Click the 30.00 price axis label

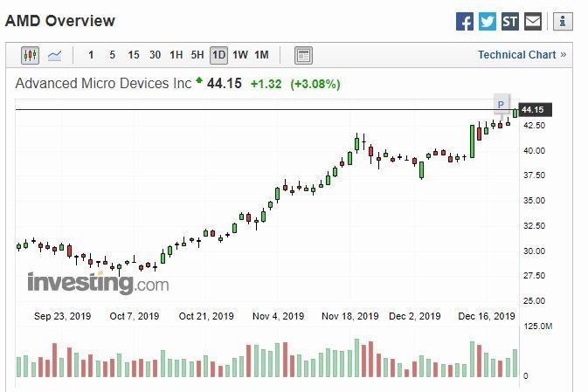[x=535, y=251]
